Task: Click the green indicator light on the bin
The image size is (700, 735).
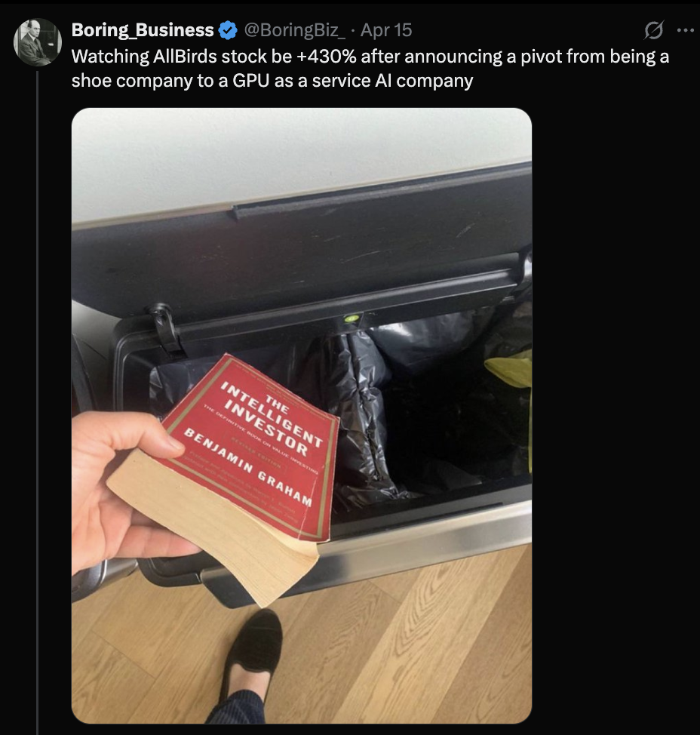Action: [352, 318]
